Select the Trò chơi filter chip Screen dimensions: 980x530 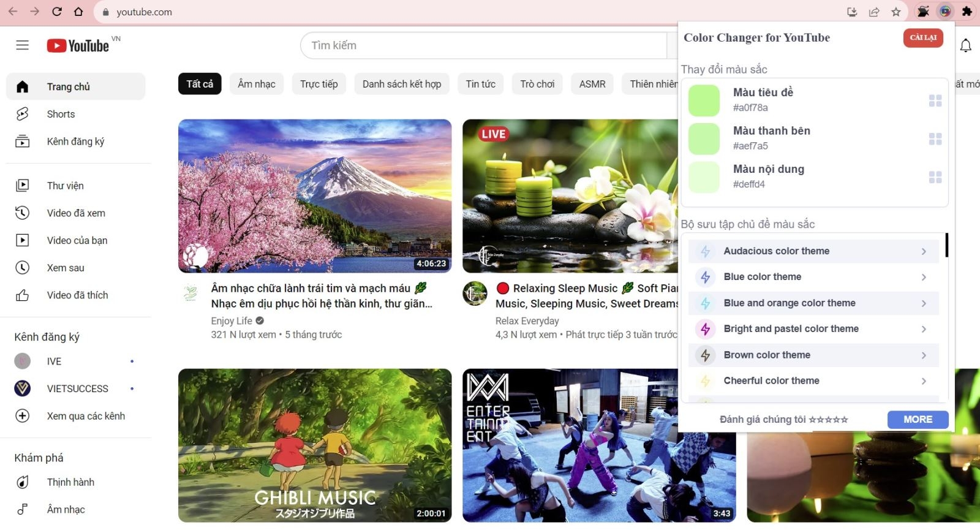(x=537, y=84)
